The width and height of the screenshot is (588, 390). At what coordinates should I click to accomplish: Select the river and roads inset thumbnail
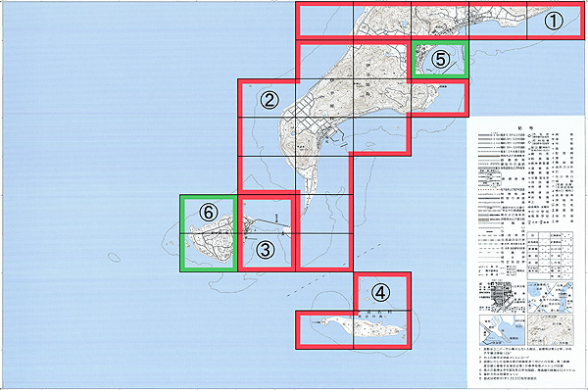tap(550, 297)
